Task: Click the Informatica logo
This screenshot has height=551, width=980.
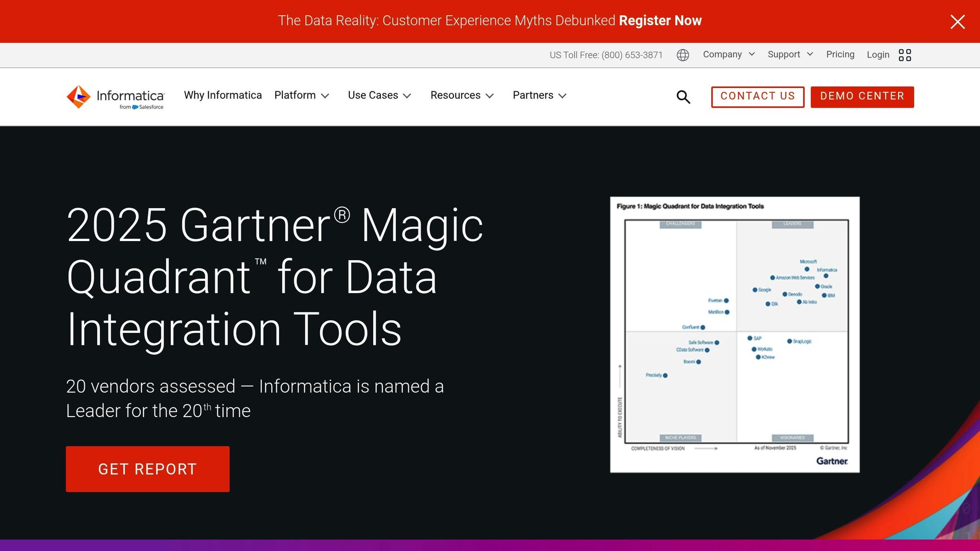Action: 115,97
